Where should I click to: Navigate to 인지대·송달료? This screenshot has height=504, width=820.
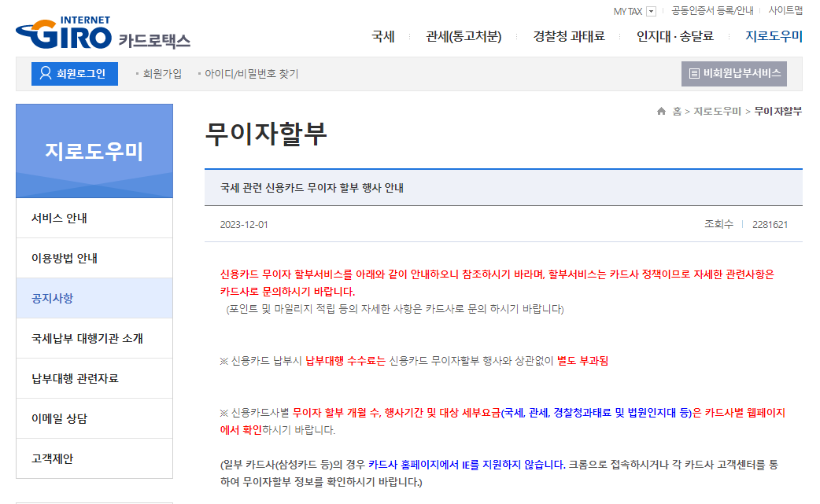click(x=674, y=35)
